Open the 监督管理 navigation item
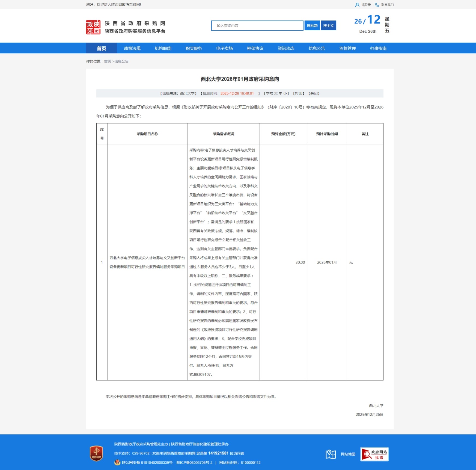This screenshot has height=470, width=476. (x=347, y=48)
